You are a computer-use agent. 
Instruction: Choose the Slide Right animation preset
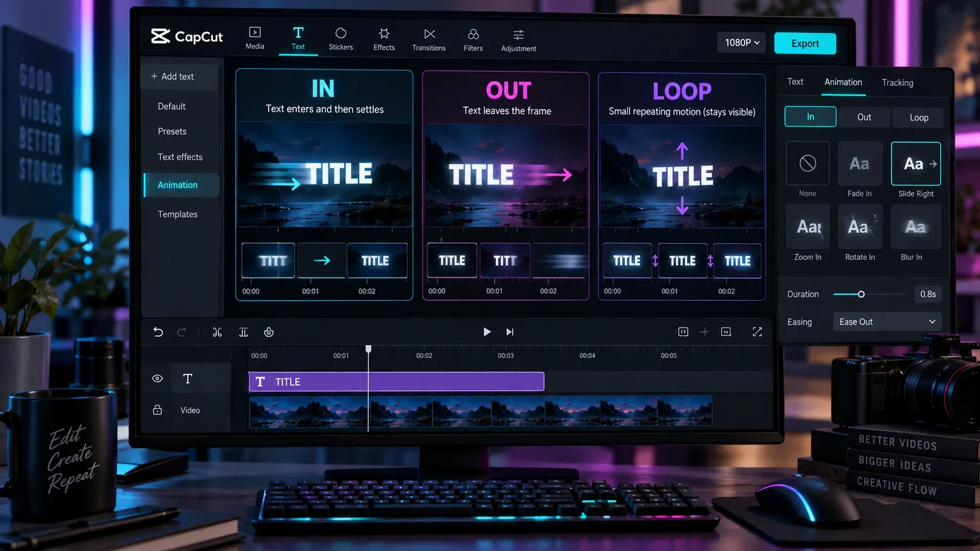point(916,164)
